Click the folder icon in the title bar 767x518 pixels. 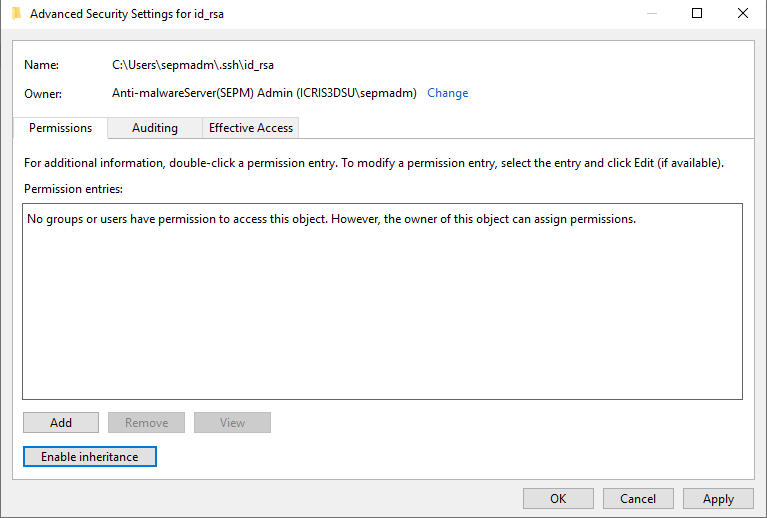16,14
